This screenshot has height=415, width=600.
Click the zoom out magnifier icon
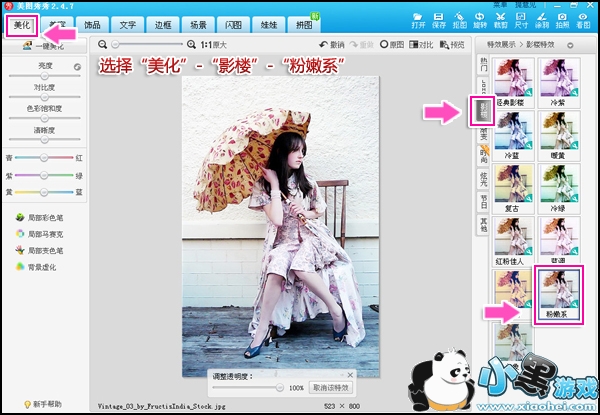(x=102, y=45)
